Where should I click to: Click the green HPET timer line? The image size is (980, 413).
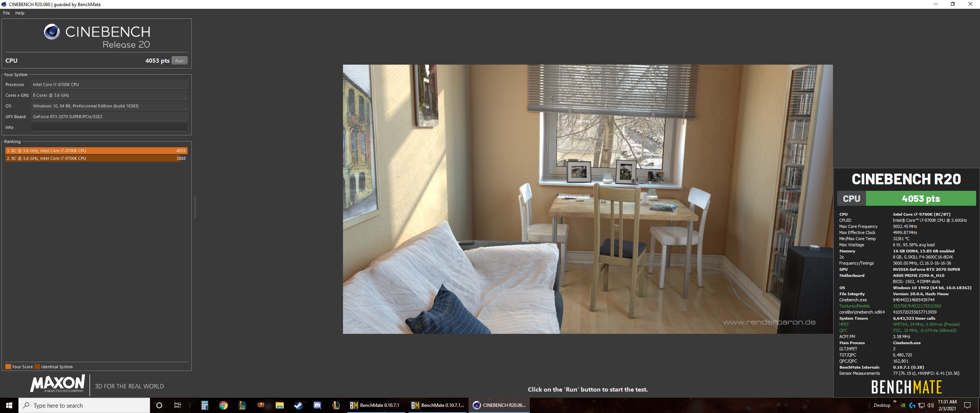click(x=900, y=324)
